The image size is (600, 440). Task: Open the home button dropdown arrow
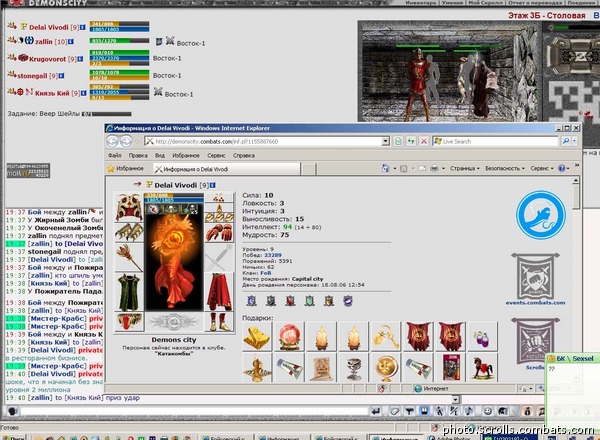(395, 168)
